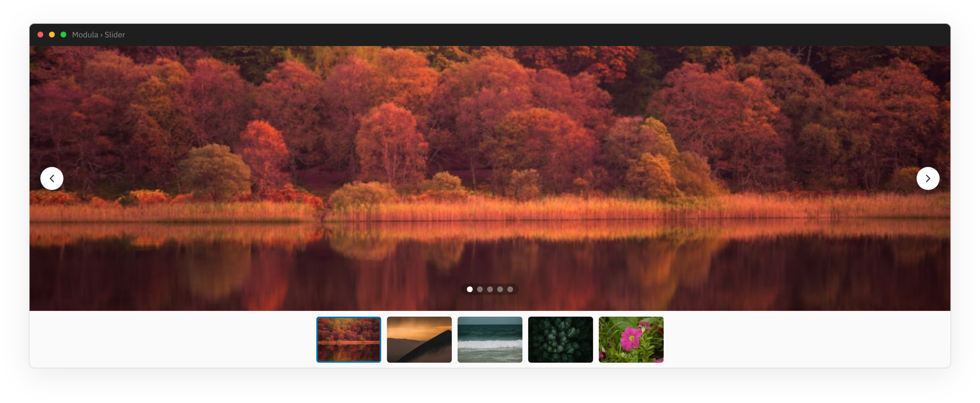Show the sunset mountain ridge thumbnail
Image resolution: width=980 pixels, height=403 pixels.
coord(419,340)
